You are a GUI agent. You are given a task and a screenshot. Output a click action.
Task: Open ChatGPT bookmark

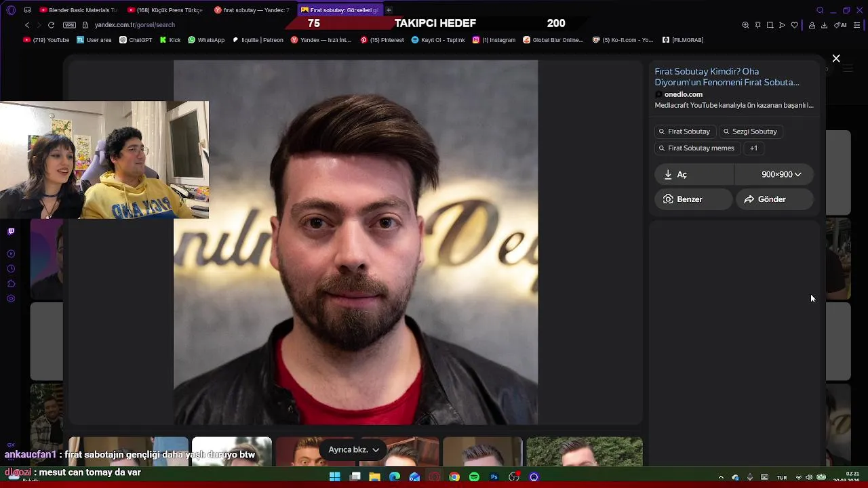click(x=136, y=40)
